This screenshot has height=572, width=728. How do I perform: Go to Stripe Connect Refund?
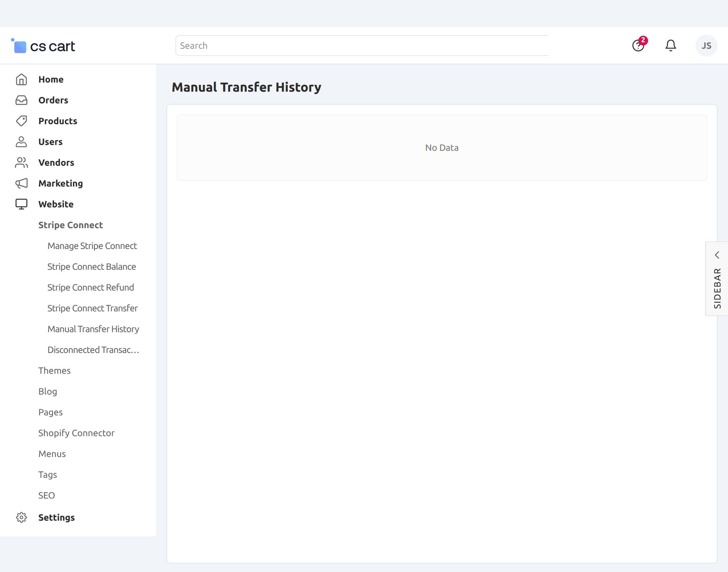pyautogui.click(x=90, y=287)
